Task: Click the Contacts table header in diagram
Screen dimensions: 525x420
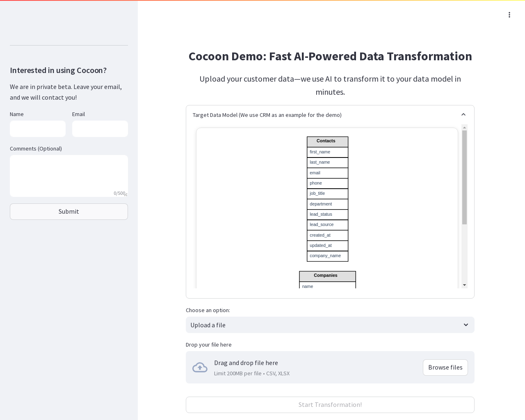Action: click(327, 142)
